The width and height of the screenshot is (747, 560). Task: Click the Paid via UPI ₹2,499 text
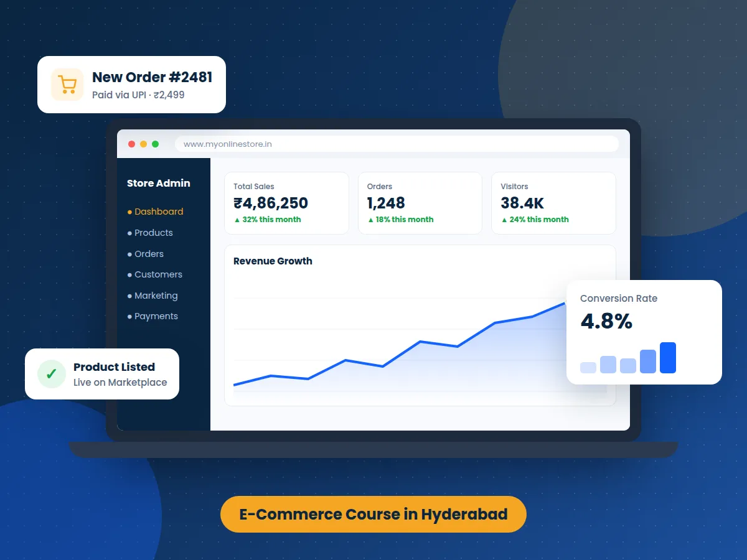click(x=138, y=95)
